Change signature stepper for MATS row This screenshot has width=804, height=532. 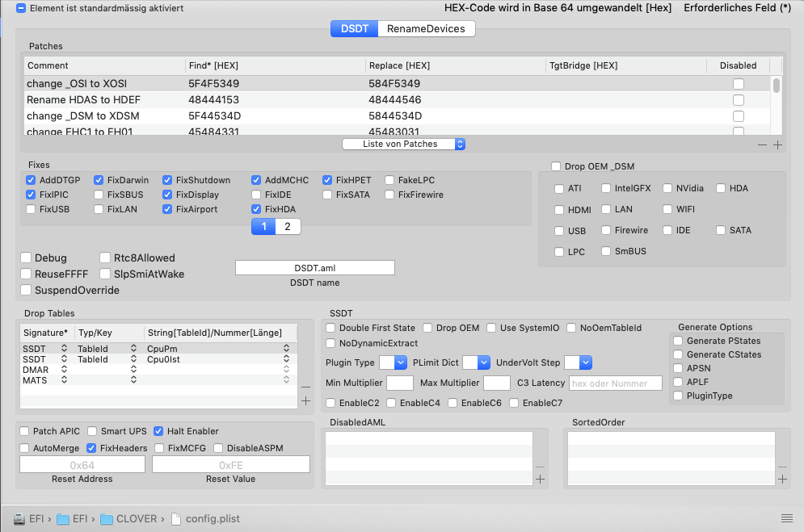64,380
